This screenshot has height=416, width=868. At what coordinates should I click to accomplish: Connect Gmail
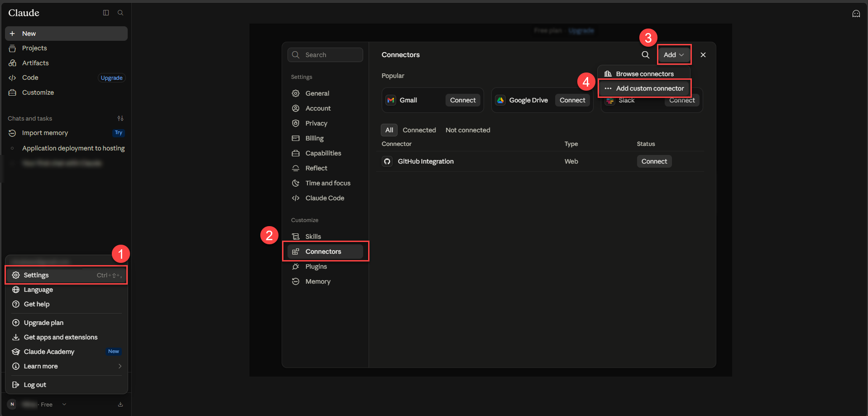pyautogui.click(x=463, y=100)
